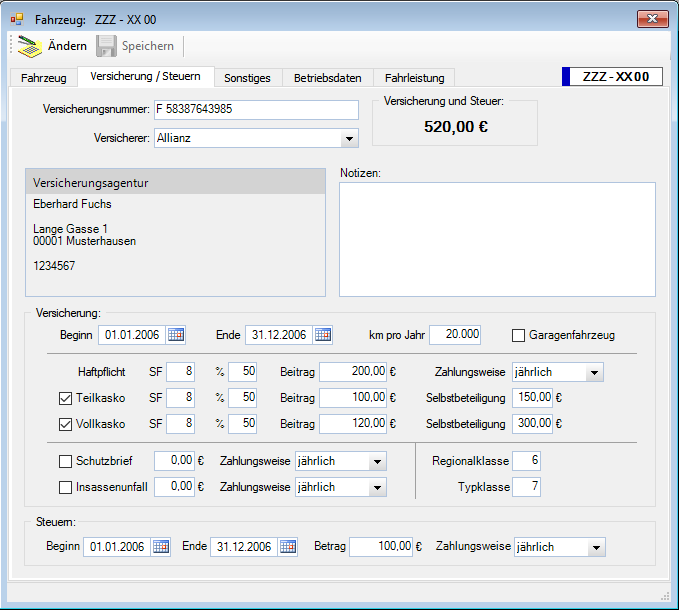Click Teilkasko percent field
The height and width of the screenshot is (610, 679).
click(x=242, y=398)
